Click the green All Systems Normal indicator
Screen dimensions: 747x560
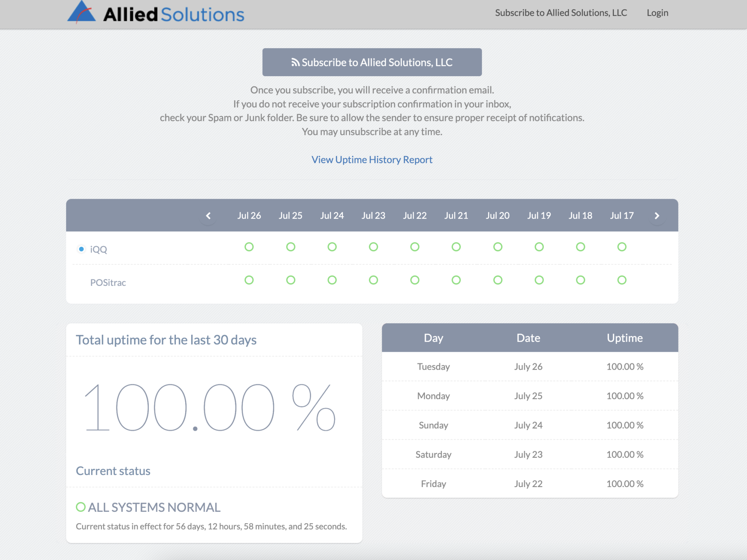pyautogui.click(x=81, y=507)
